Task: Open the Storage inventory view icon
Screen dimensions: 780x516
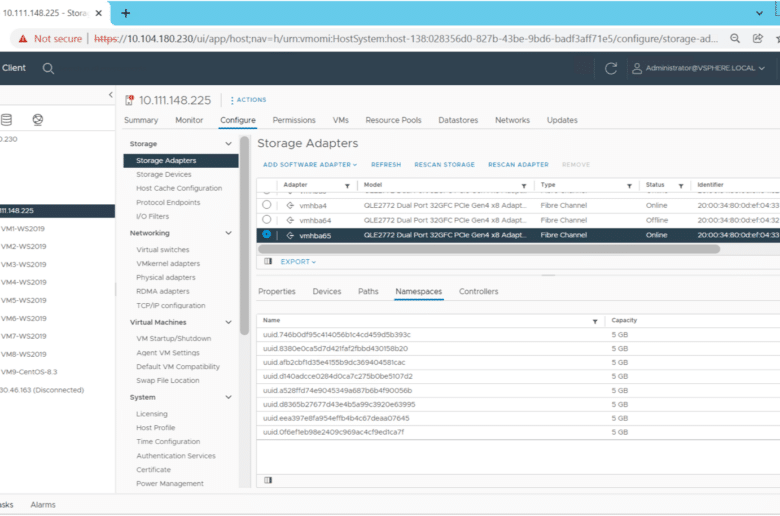Action: click(6, 119)
